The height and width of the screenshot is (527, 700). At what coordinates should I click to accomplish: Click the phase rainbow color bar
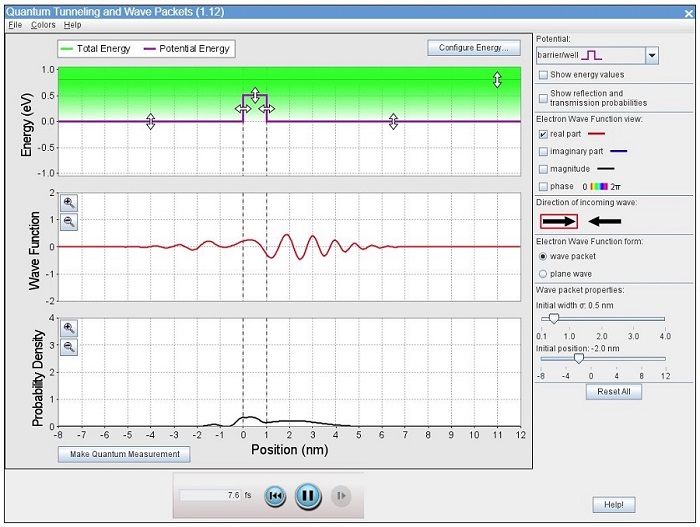click(x=599, y=187)
